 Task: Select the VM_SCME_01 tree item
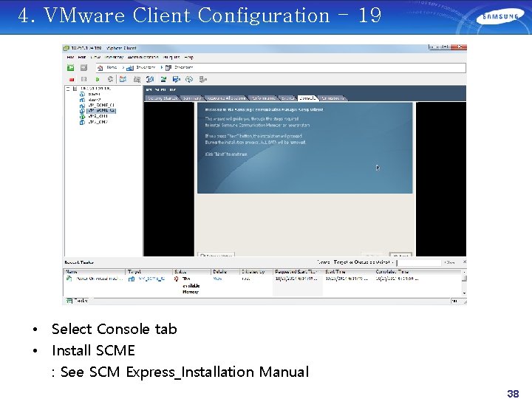pos(100,106)
